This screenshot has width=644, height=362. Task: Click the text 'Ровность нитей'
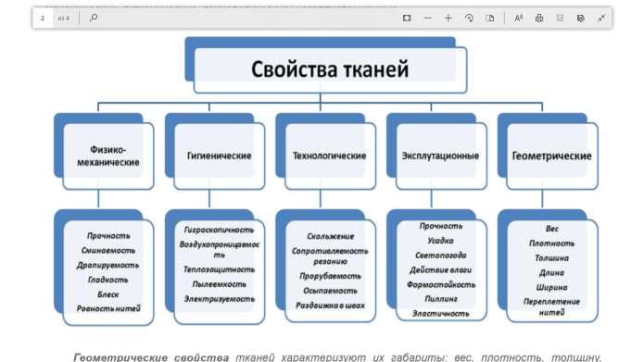pos(108,308)
